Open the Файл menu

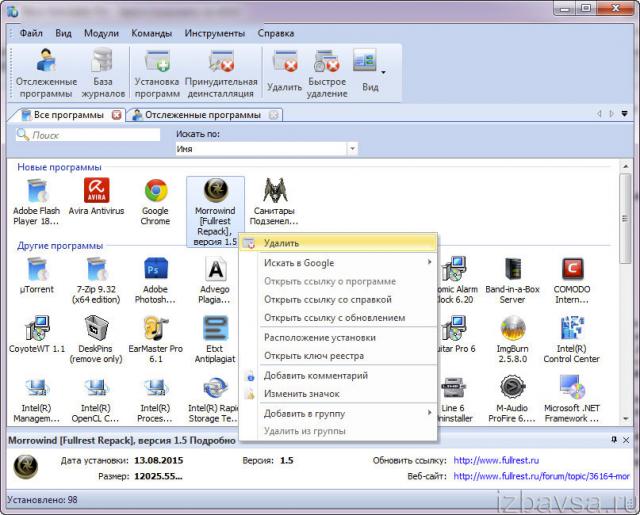coord(31,33)
